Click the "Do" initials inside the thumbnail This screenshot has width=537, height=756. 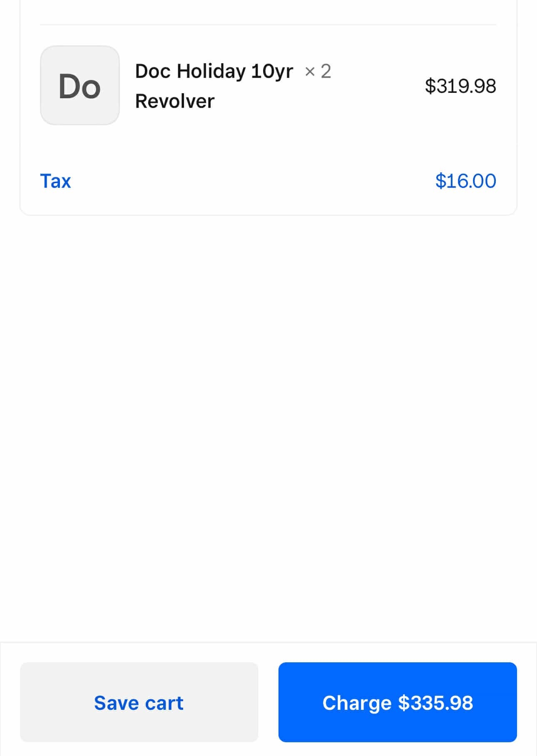(80, 87)
